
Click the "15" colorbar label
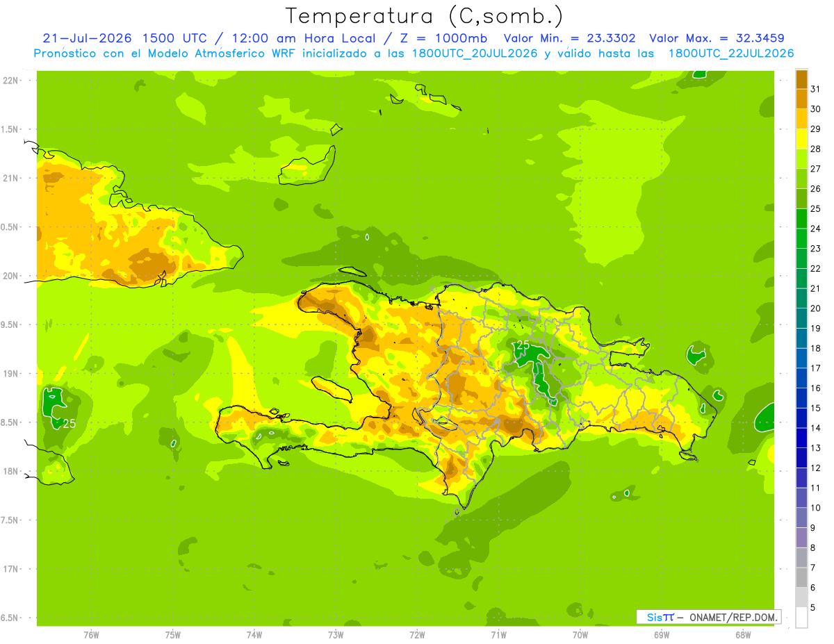(x=816, y=408)
